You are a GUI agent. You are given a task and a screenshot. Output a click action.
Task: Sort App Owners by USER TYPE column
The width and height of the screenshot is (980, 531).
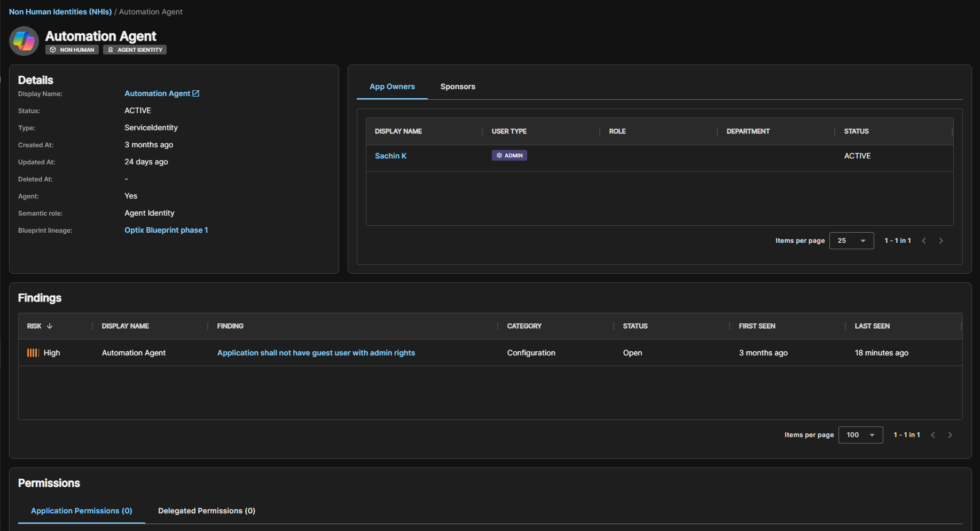click(509, 131)
